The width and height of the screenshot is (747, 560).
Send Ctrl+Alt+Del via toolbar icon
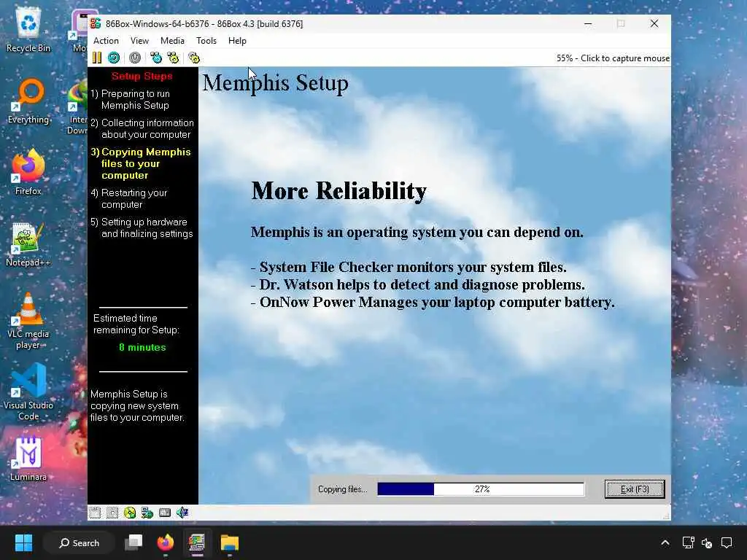pos(156,58)
